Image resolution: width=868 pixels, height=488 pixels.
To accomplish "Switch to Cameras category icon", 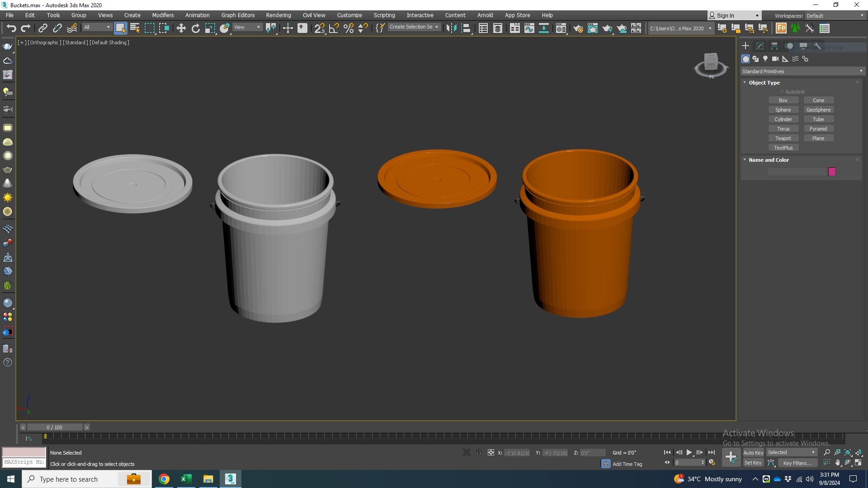I will pos(775,59).
